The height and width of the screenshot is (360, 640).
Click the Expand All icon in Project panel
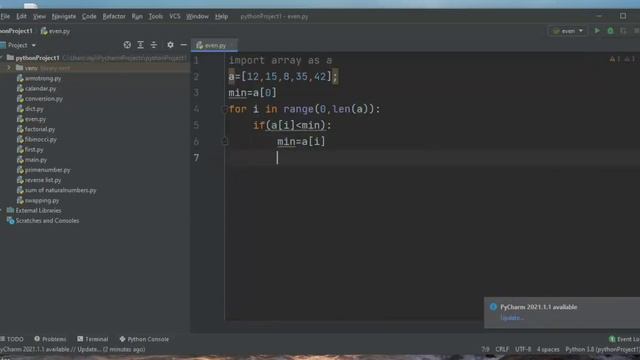pyautogui.click(x=140, y=45)
